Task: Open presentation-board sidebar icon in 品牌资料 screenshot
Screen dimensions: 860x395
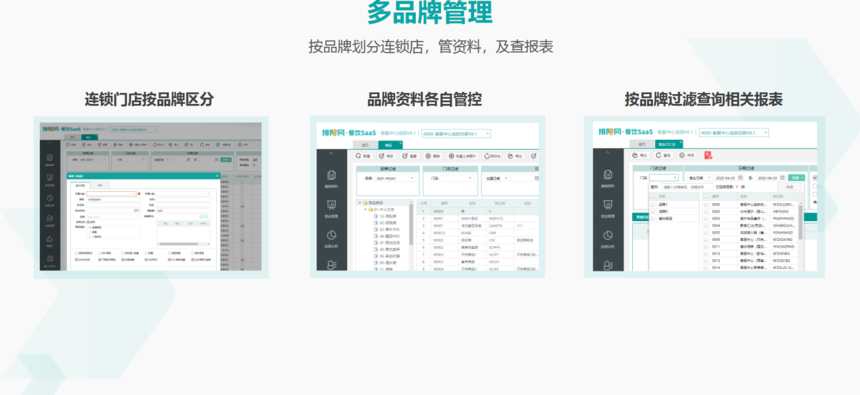Action: point(332,205)
